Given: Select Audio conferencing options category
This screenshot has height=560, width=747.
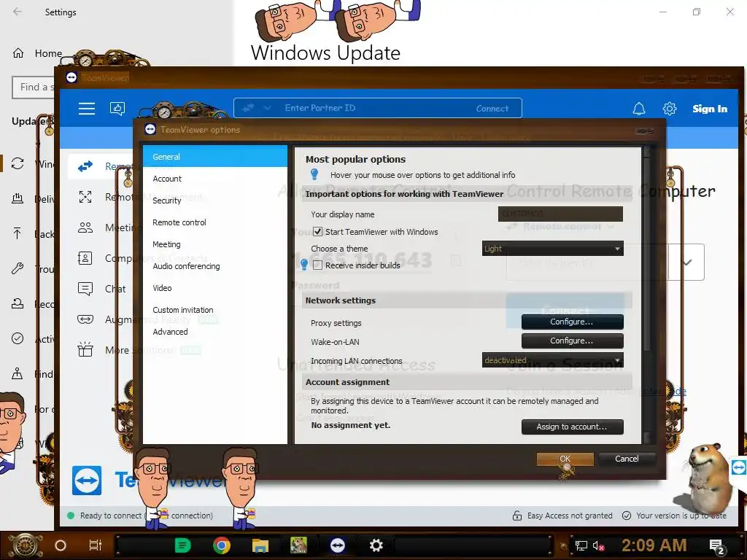Looking at the screenshot, I should (215, 266).
